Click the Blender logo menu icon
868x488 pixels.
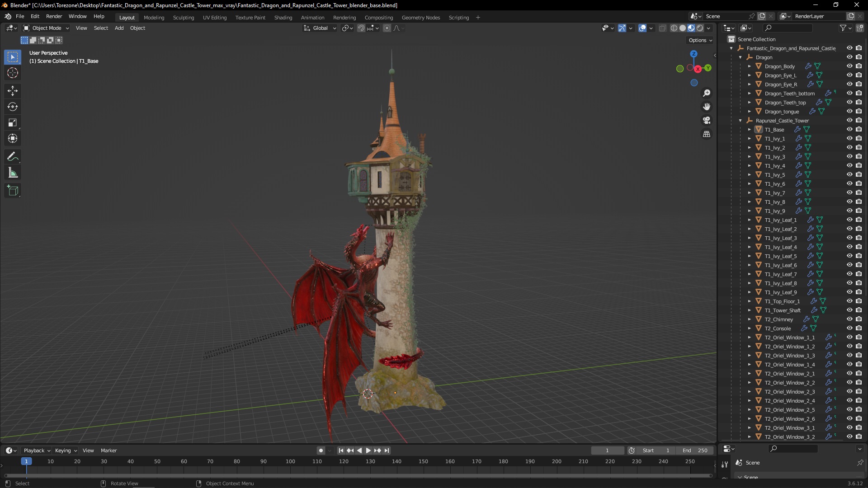tap(8, 16)
